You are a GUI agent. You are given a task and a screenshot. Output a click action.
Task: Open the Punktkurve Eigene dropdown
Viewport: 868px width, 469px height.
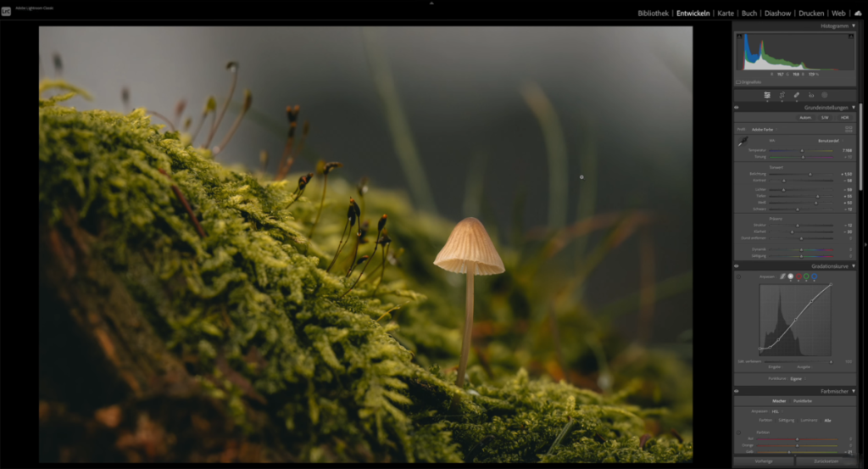(x=797, y=379)
